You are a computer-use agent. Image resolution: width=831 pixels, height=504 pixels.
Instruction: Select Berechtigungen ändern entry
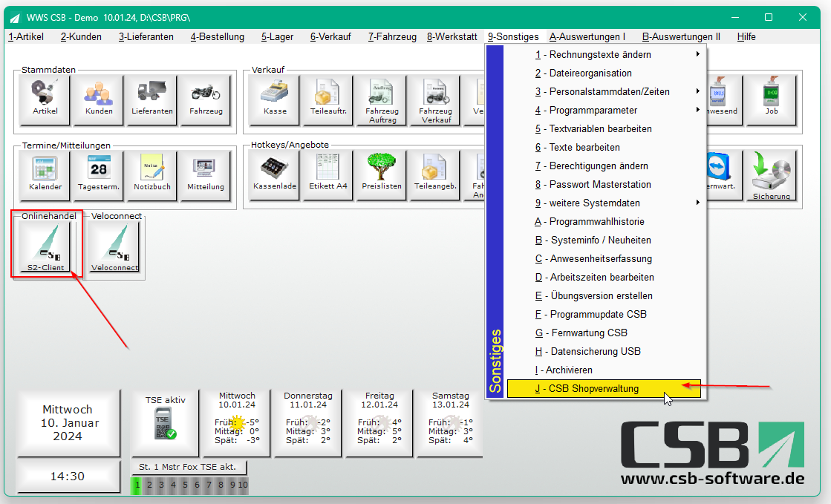pos(604,166)
